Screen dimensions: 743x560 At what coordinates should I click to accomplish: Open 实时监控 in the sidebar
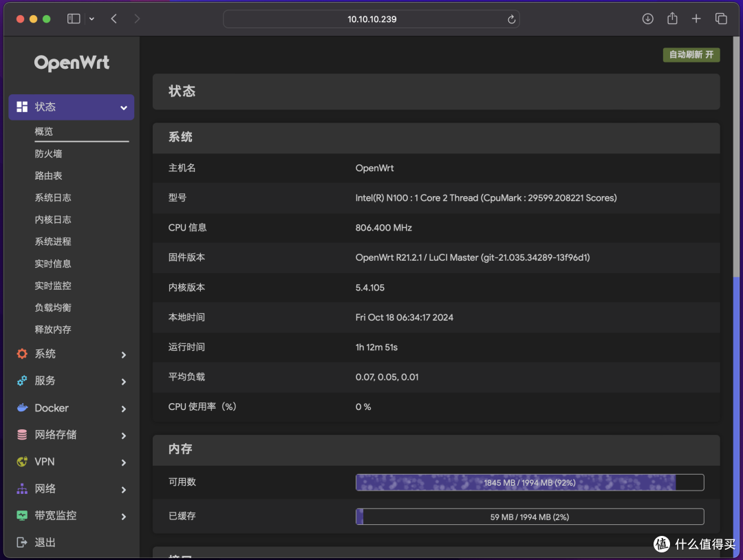[52, 286]
